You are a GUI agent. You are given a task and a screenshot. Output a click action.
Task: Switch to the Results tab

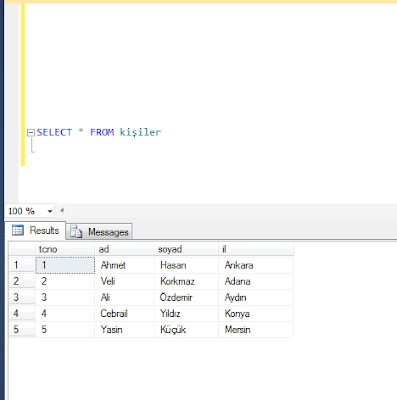click(x=36, y=230)
